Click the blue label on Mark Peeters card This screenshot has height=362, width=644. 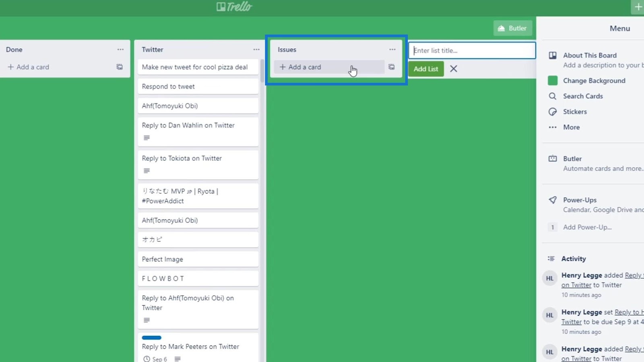[152, 337]
